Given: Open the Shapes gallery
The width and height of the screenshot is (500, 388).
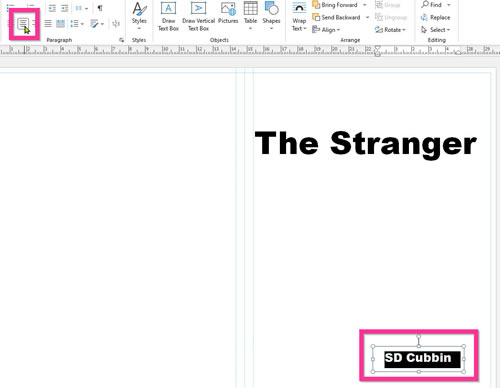Looking at the screenshot, I should 271,16.
